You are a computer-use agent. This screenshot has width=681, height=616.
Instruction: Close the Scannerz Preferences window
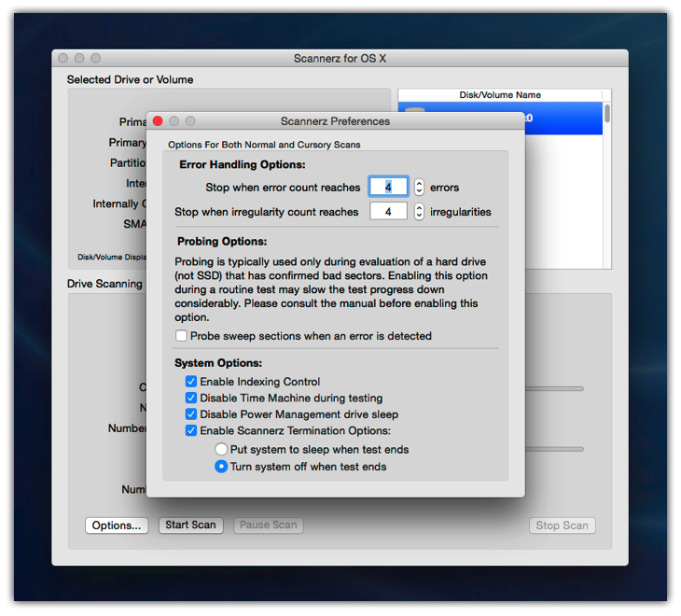coord(158,120)
